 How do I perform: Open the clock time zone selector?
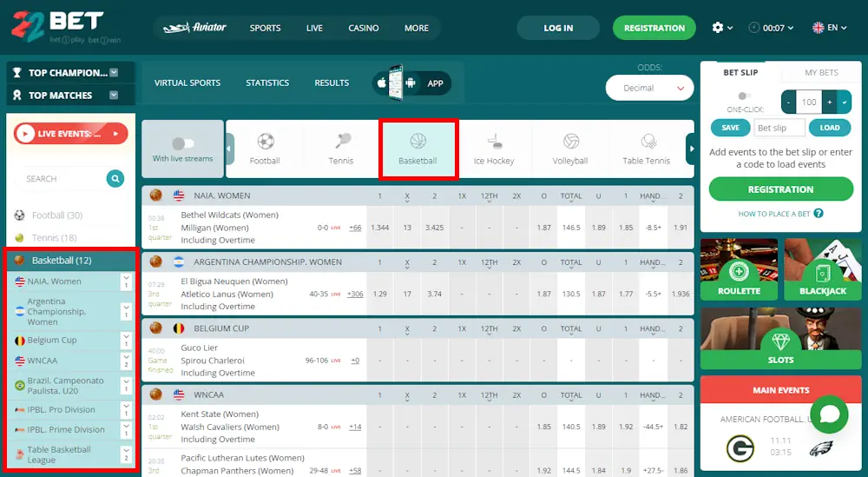(771, 28)
